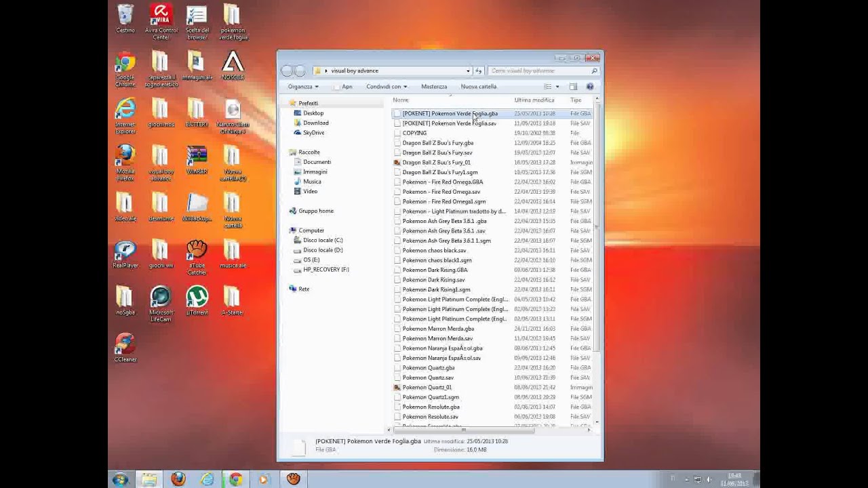The height and width of the screenshot is (488, 868).
Task: Click the Explorer back navigation arrow
Action: coord(287,70)
